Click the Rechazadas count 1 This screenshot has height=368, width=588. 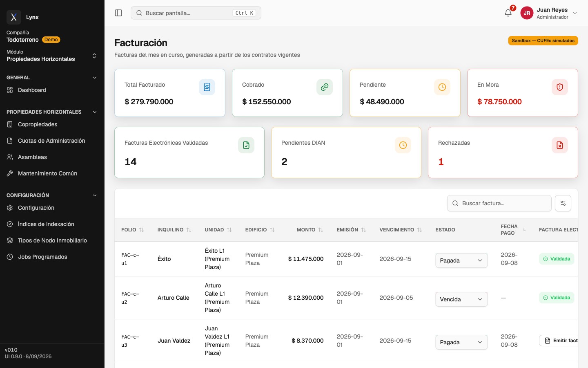pos(441,162)
